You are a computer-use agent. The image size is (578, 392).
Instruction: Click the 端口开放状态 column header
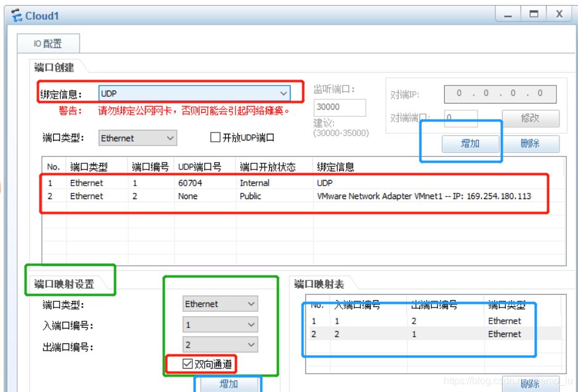pos(275,167)
